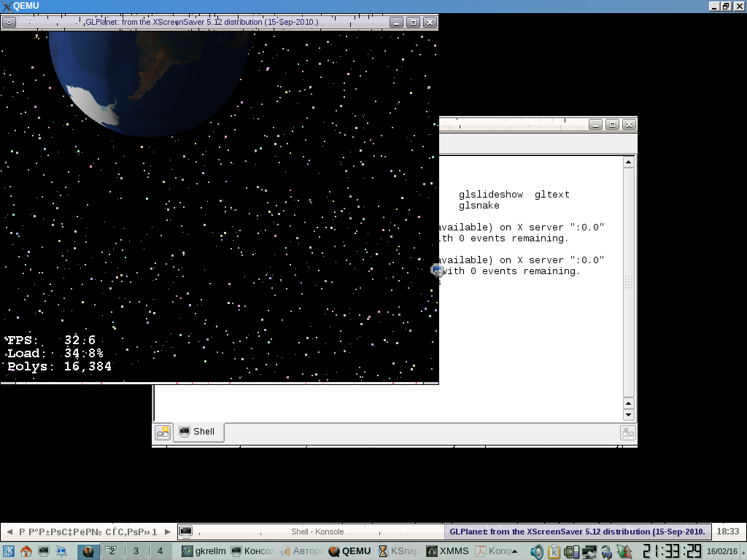Switch to virtual desktop 2
This screenshot has width=747, height=560.
point(112,551)
